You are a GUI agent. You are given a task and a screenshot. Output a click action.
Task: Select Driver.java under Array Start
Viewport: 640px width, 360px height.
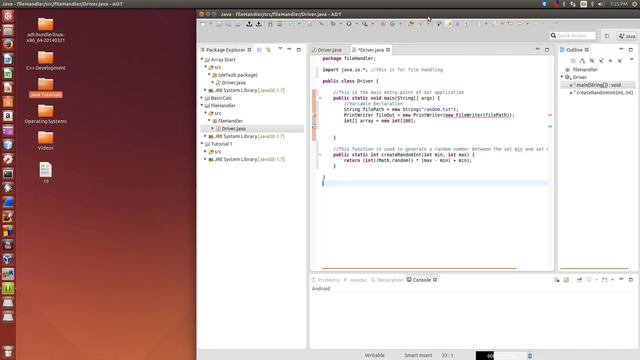[x=233, y=83]
